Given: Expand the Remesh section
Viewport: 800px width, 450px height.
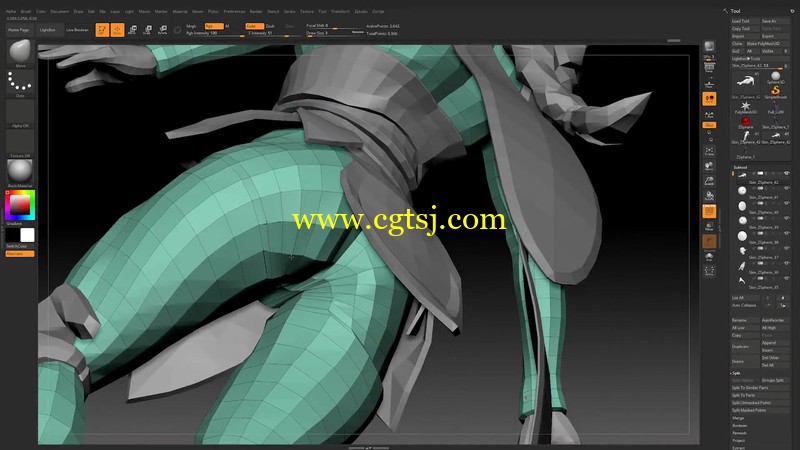Looking at the screenshot, I should (739, 433).
